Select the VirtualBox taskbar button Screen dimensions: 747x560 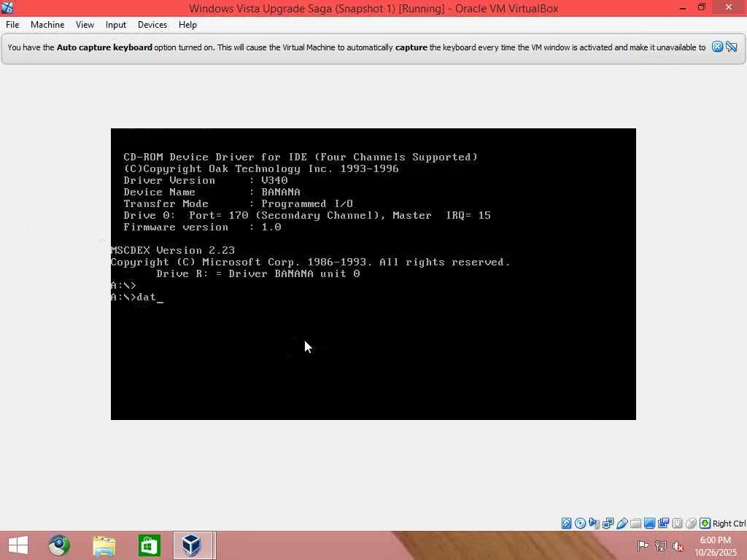pyautogui.click(x=193, y=545)
